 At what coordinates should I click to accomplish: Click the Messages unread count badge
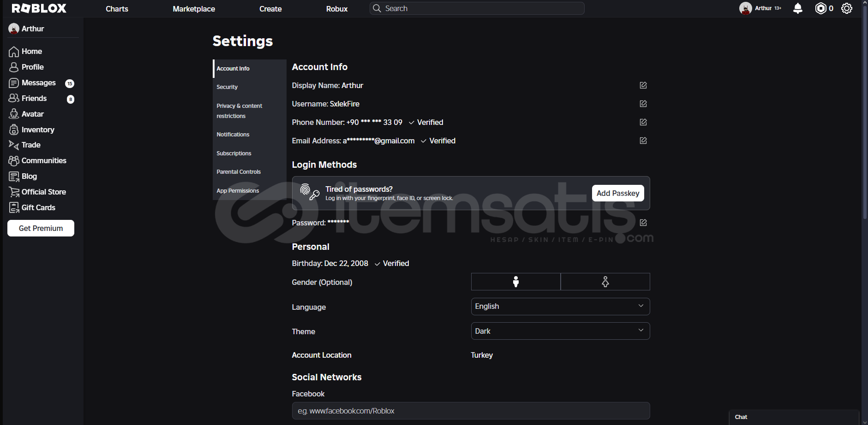[x=70, y=83]
